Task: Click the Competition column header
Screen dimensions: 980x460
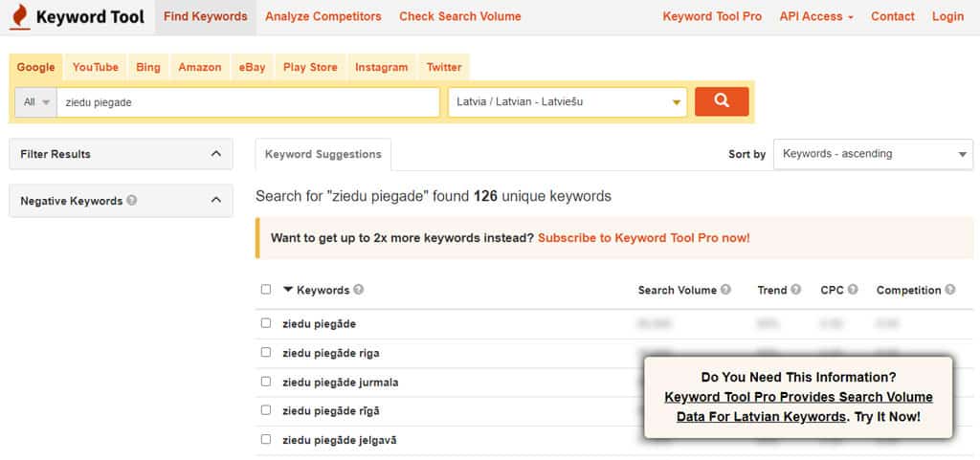Action: (x=909, y=290)
